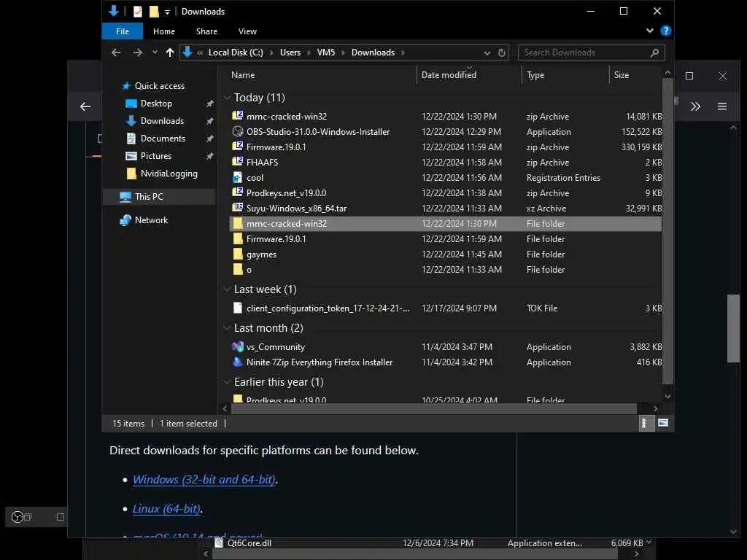Click the file list vertical scrollbar

pyautogui.click(x=667, y=231)
